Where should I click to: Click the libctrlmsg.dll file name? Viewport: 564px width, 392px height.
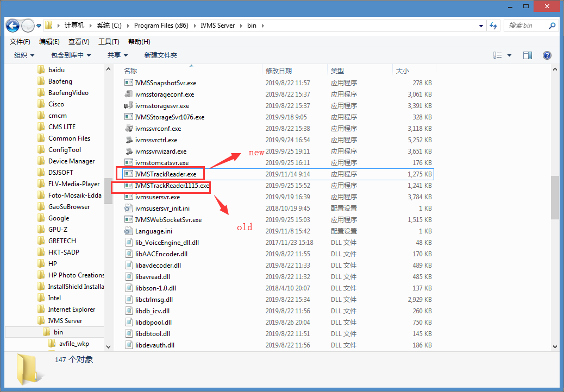coord(154,299)
